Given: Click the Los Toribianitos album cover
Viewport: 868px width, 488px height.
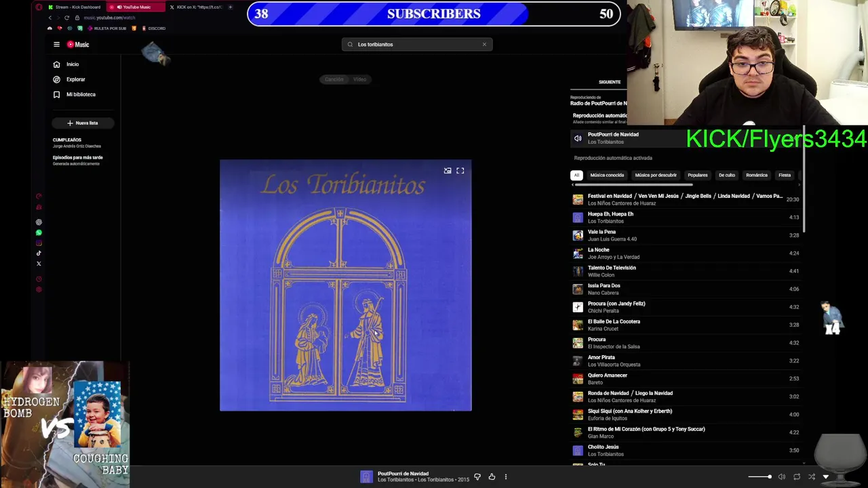Looking at the screenshot, I should (345, 285).
